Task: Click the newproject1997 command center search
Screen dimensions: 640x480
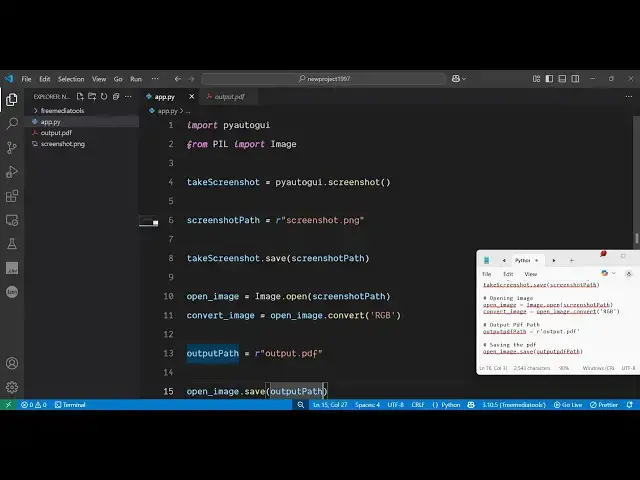Action: click(323, 79)
